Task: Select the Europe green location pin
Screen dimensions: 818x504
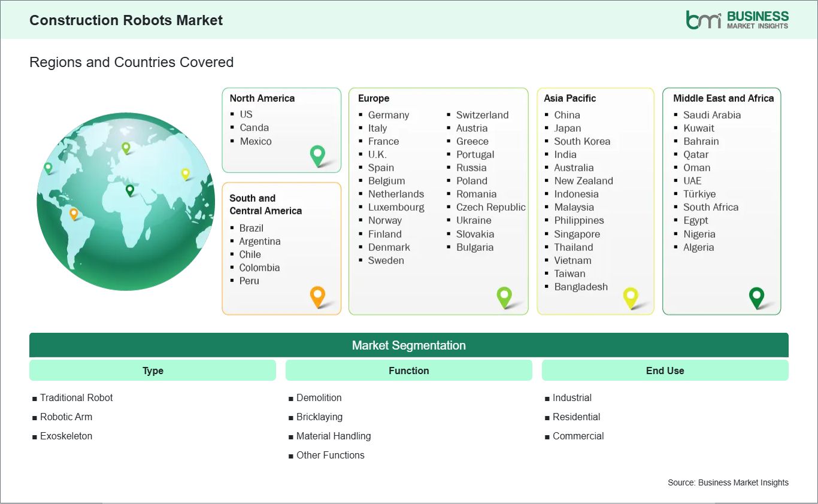Action: [x=505, y=296]
